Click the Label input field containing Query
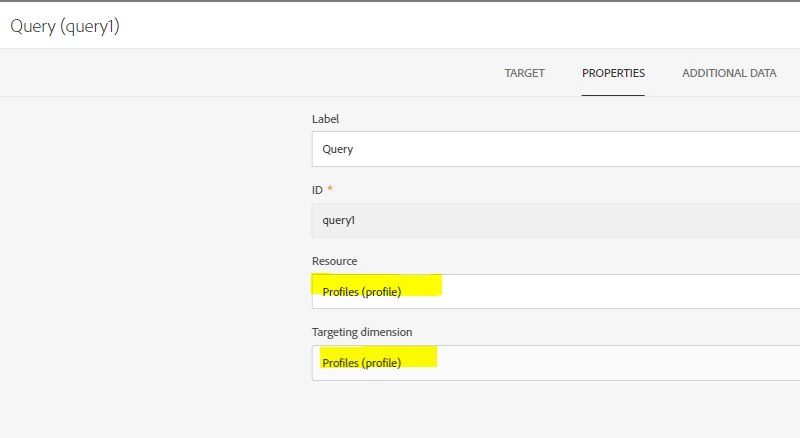 [556, 149]
